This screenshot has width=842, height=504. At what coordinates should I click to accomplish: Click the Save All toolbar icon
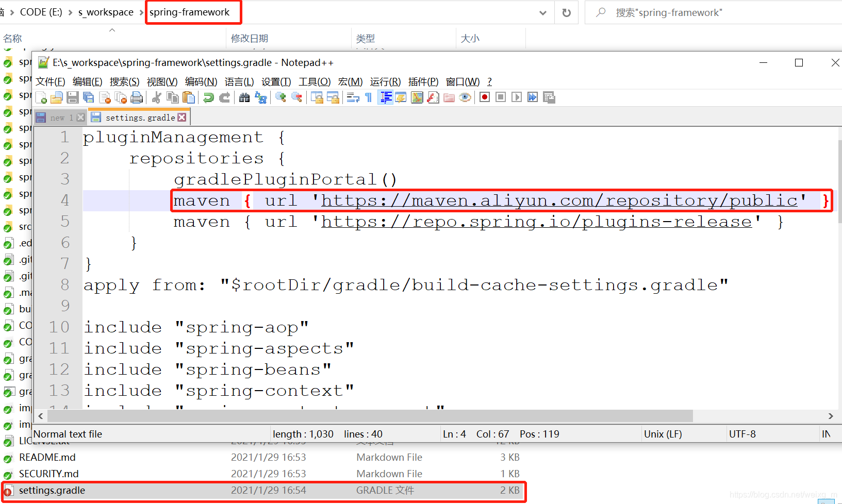[89, 97]
